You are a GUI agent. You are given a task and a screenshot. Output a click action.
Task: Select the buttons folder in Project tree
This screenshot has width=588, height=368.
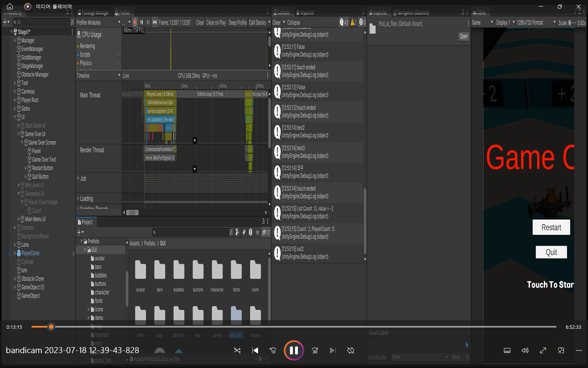pos(100,284)
